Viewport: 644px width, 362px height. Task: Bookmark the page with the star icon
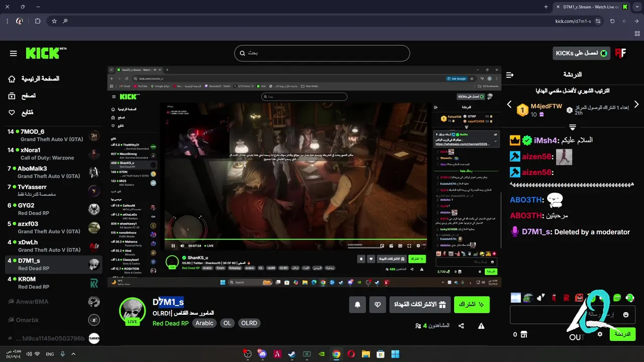coord(54,21)
